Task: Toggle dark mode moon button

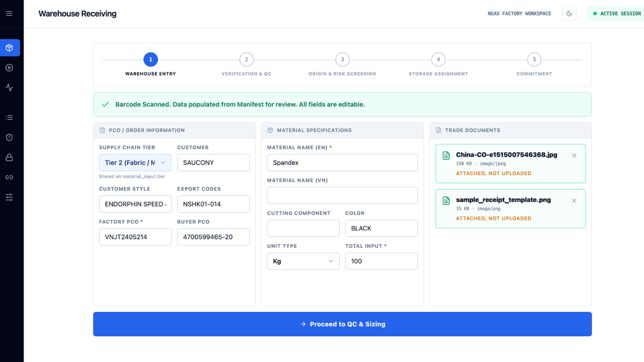Action: (569, 14)
